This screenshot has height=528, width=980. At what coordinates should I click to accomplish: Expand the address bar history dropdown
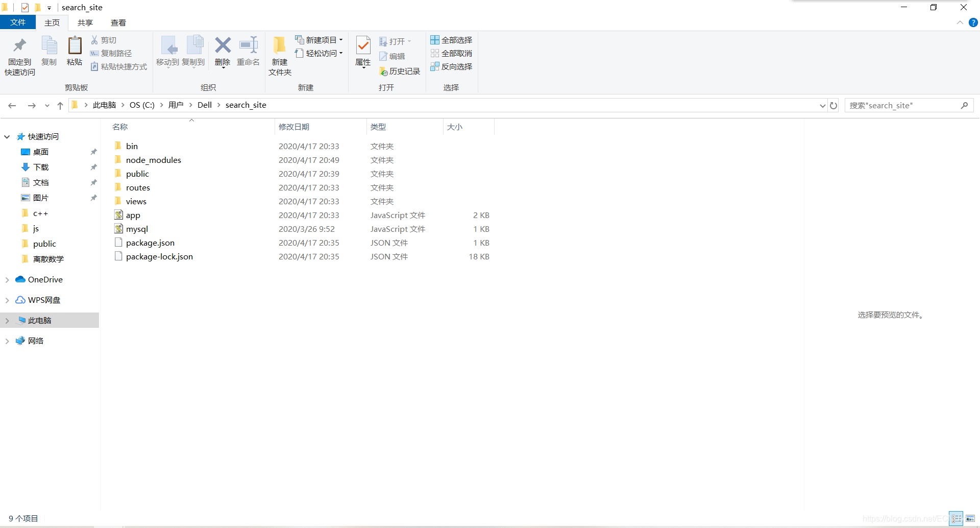point(822,105)
